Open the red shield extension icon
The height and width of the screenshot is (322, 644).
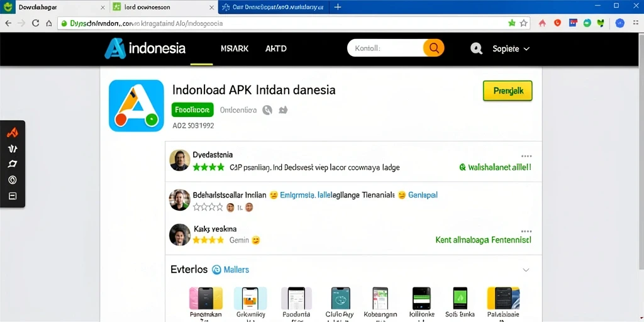click(x=557, y=23)
